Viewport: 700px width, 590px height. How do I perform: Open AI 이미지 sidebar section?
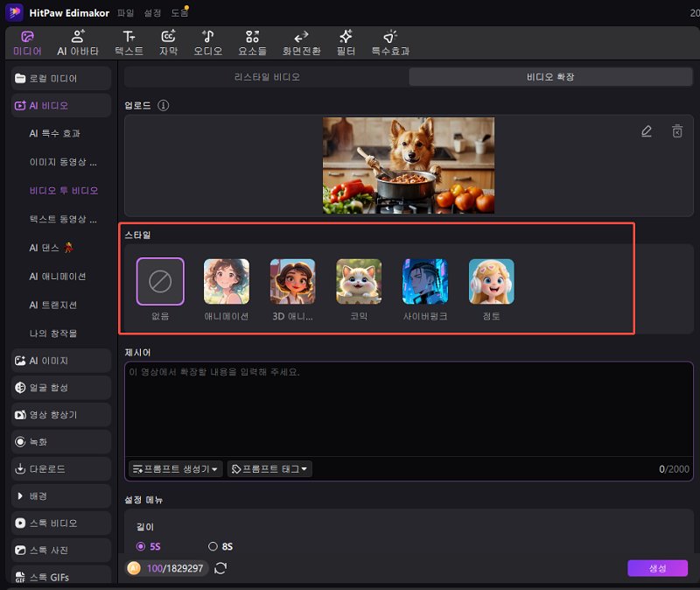pos(61,361)
